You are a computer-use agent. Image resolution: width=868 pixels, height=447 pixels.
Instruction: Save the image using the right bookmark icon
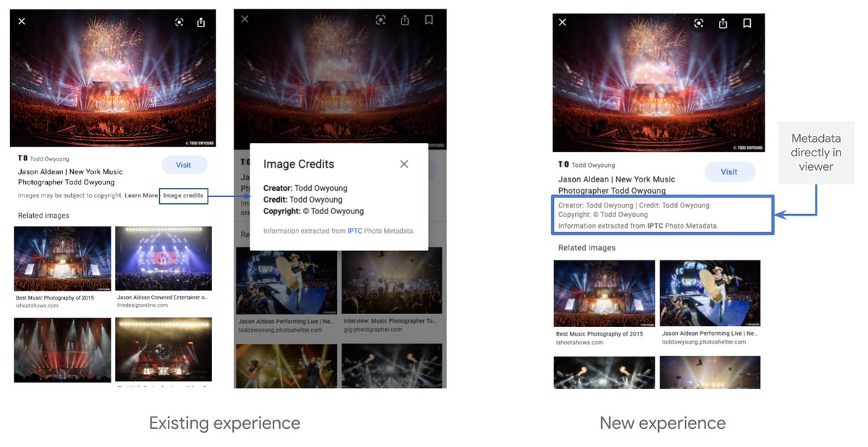(746, 23)
